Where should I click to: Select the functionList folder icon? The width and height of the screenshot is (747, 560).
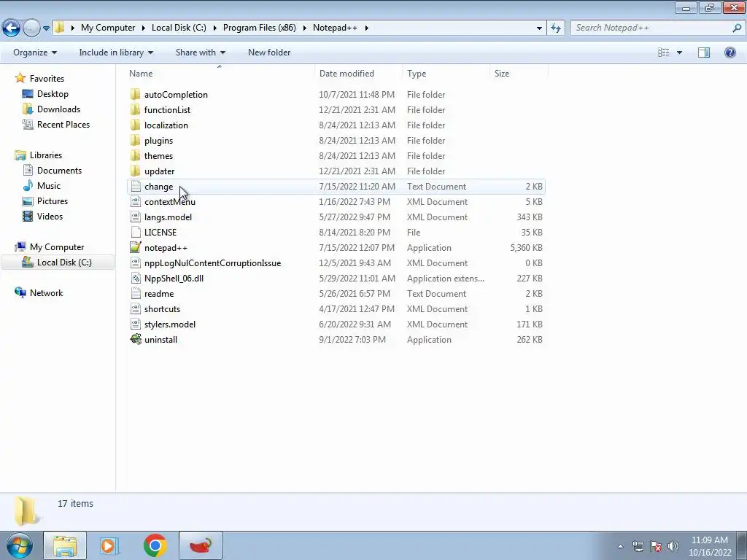click(x=135, y=109)
